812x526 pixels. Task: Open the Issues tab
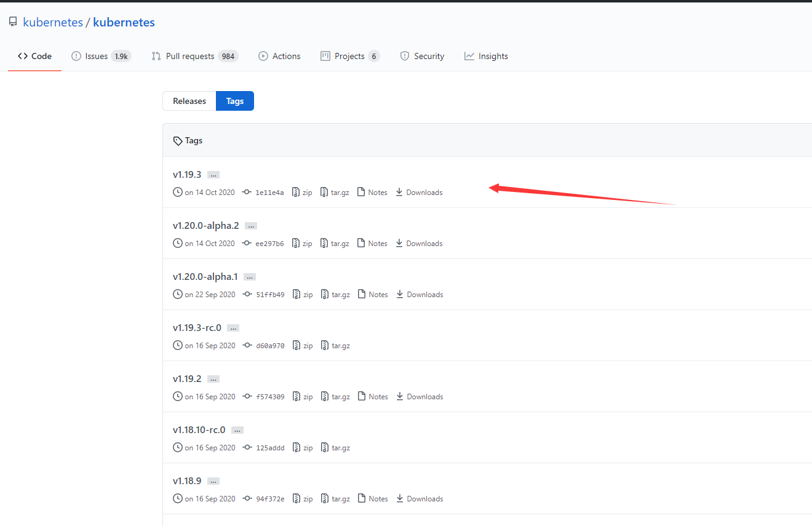(101, 56)
